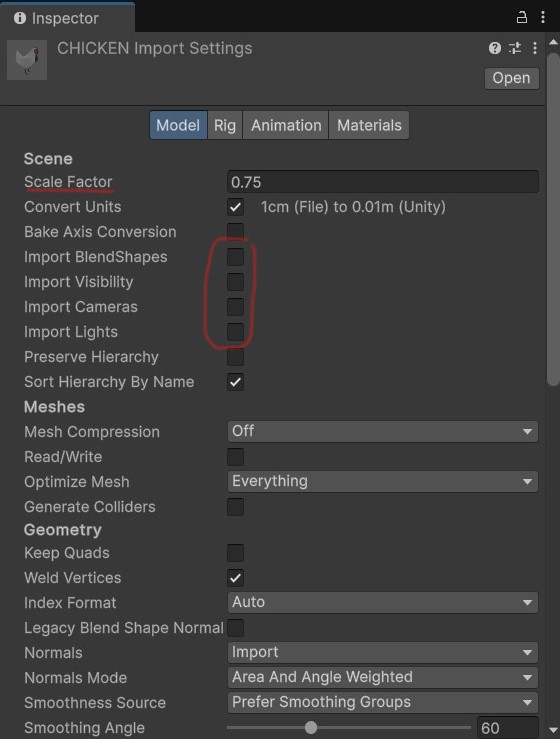The width and height of the screenshot is (560, 739).
Task: Open the Inspector tab kebab menu
Action: (x=543, y=17)
